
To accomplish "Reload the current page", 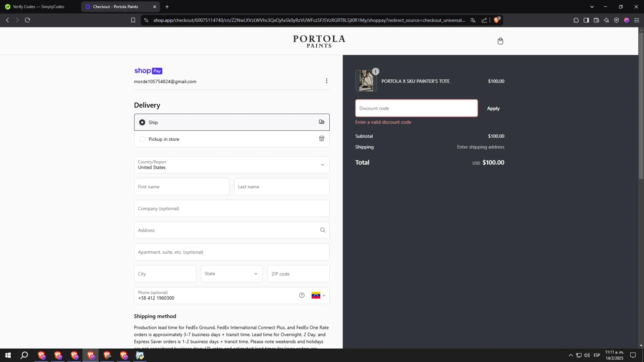I will coord(27,20).
